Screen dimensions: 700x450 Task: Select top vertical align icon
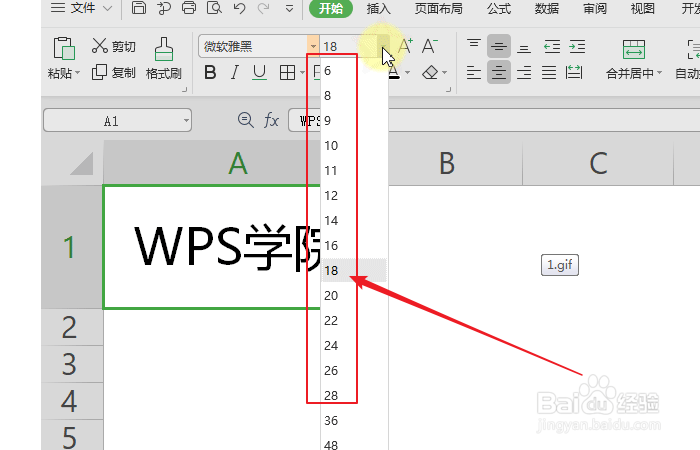[x=474, y=46]
